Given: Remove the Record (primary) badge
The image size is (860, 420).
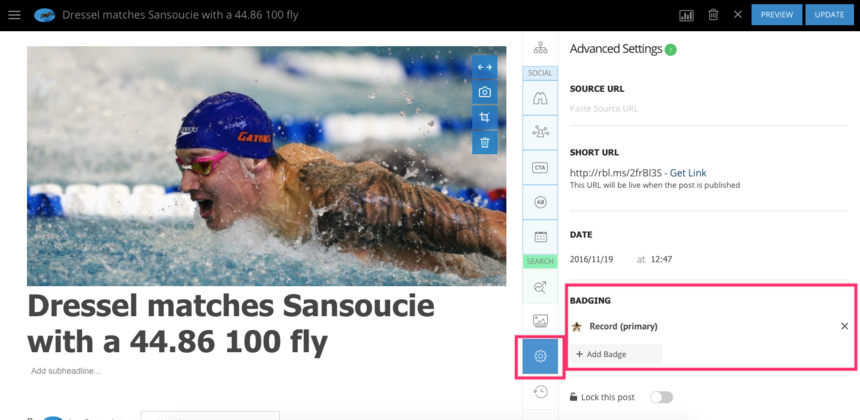Looking at the screenshot, I should tap(845, 326).
